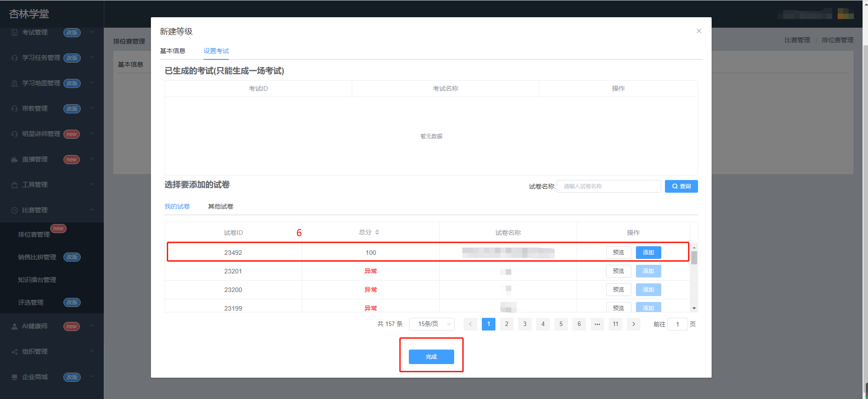Click the user avatar in header

click(845, 14)
